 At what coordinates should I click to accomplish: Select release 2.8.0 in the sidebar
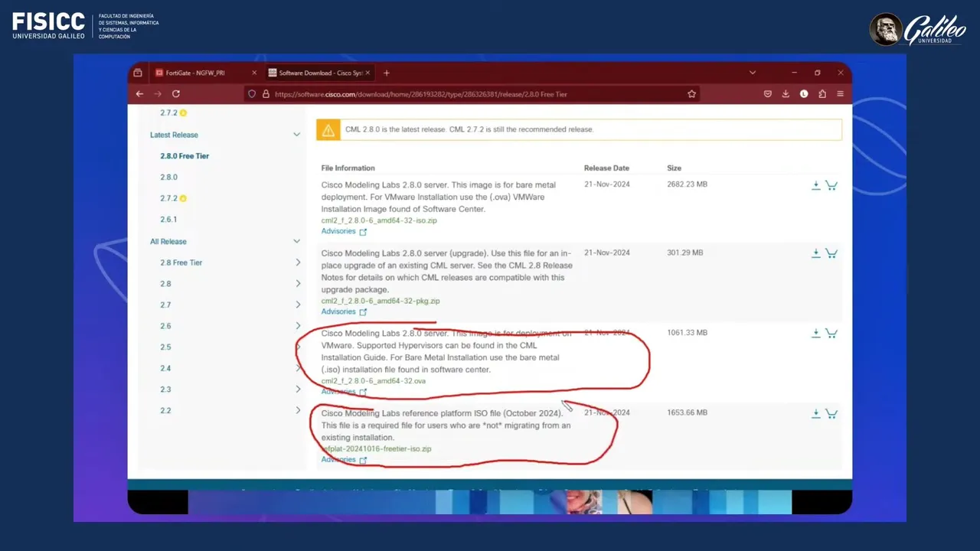tap(168, 178)
